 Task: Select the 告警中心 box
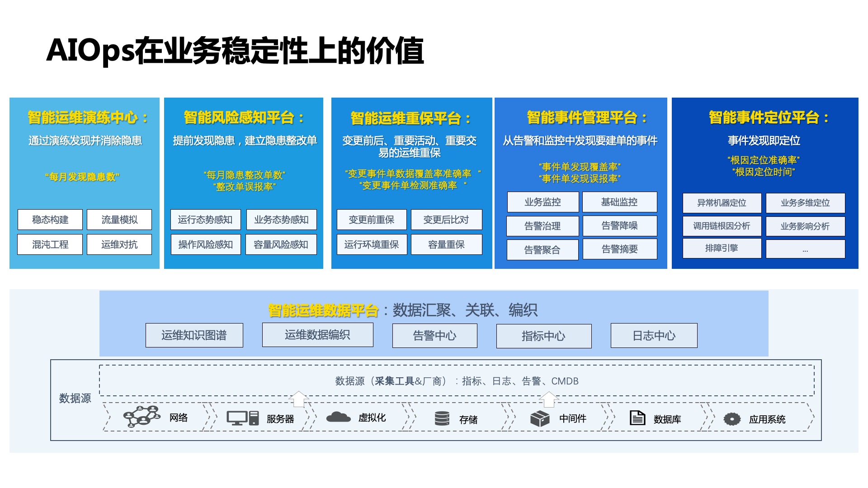(434, 336)
